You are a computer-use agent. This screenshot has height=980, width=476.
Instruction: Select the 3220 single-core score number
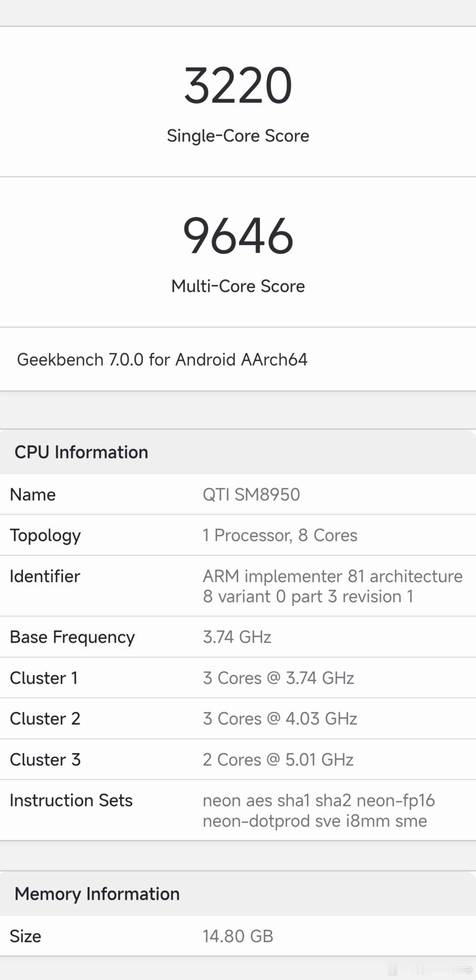click(238, 85)
